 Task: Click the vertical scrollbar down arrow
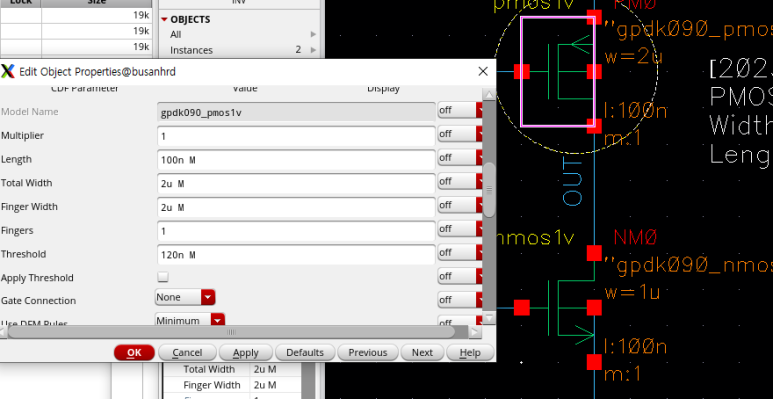pos(489,319)
